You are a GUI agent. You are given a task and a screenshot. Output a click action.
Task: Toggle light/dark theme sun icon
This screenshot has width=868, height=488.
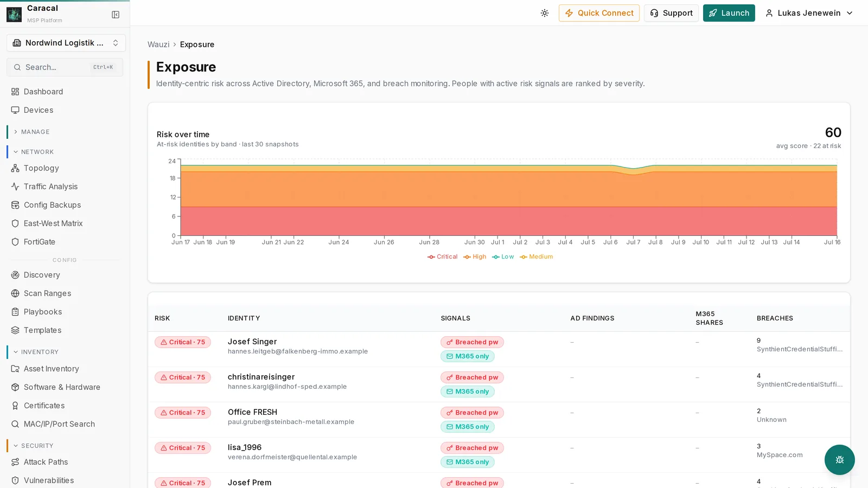(545, 13)
